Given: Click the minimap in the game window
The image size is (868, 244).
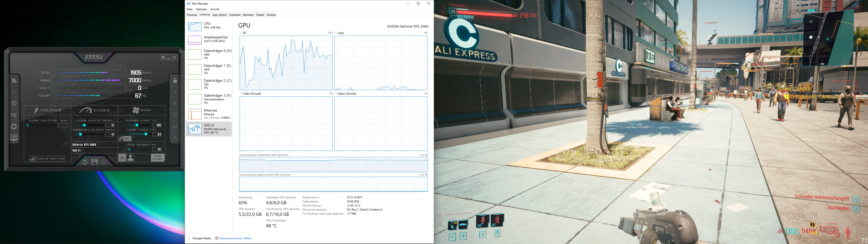Looking at the screenshot, I should pyautogui.click(x=828, y=38).
